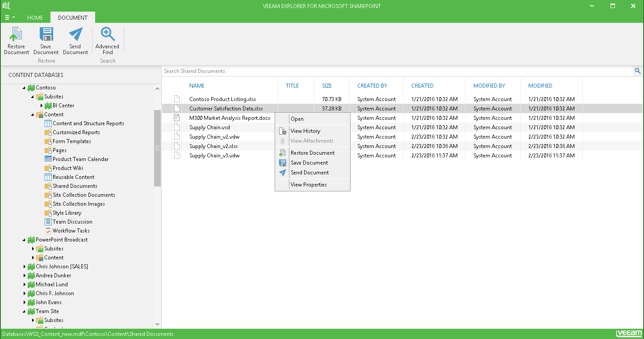
Task: Click the Team Site icon in tree
Action: (31, 311)
